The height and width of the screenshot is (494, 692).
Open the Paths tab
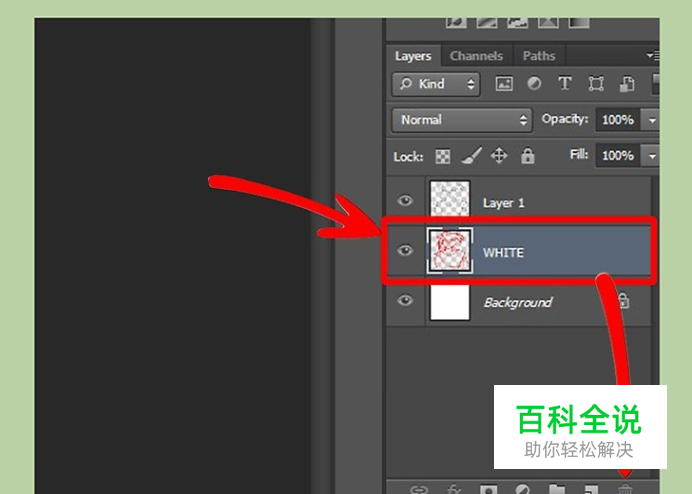[539, 56]
